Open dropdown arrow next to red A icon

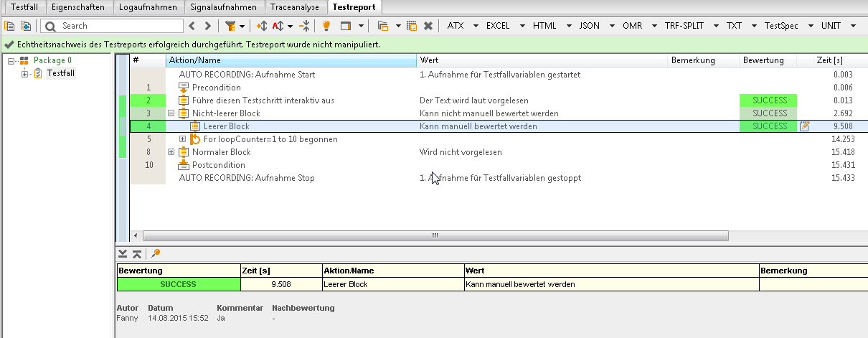coord(290,27)
